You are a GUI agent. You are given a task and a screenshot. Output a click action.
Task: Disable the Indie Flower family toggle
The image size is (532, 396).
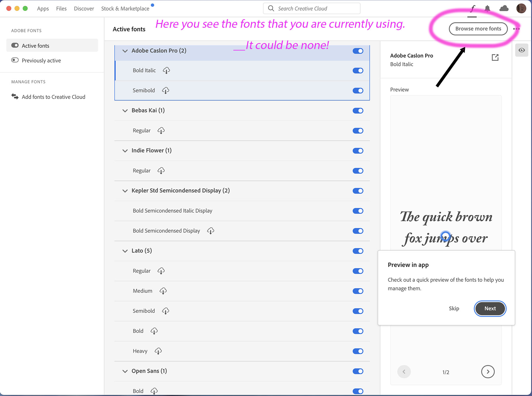[358, 151]
